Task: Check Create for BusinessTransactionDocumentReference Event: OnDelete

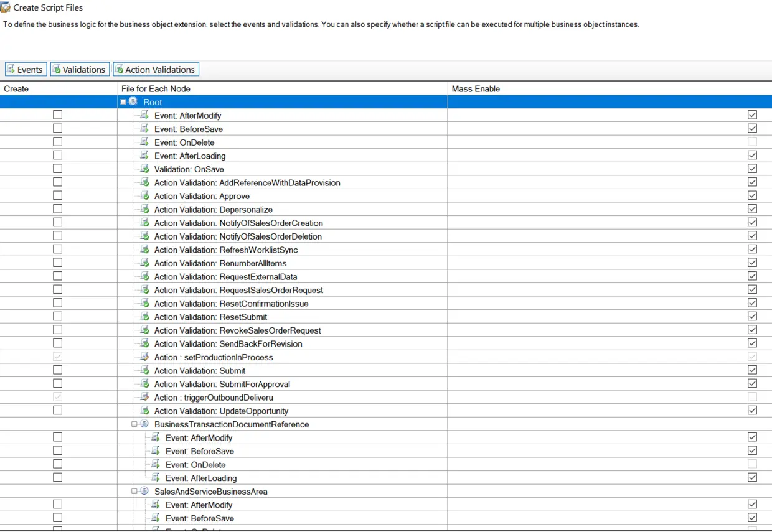Action: [x=58, y=464]
